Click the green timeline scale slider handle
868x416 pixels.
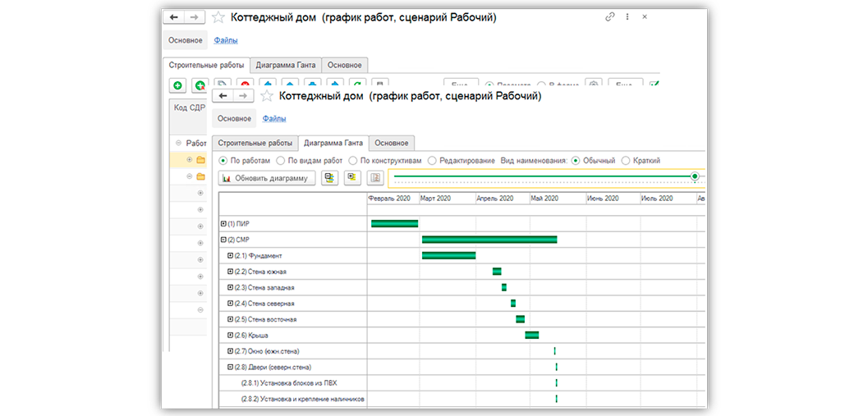[695, 176]
